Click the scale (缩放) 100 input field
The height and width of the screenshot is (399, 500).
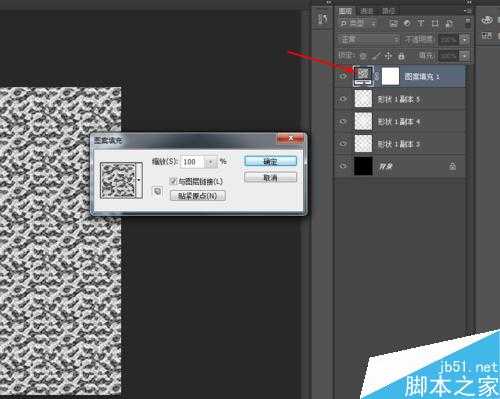tap(192, 162)
